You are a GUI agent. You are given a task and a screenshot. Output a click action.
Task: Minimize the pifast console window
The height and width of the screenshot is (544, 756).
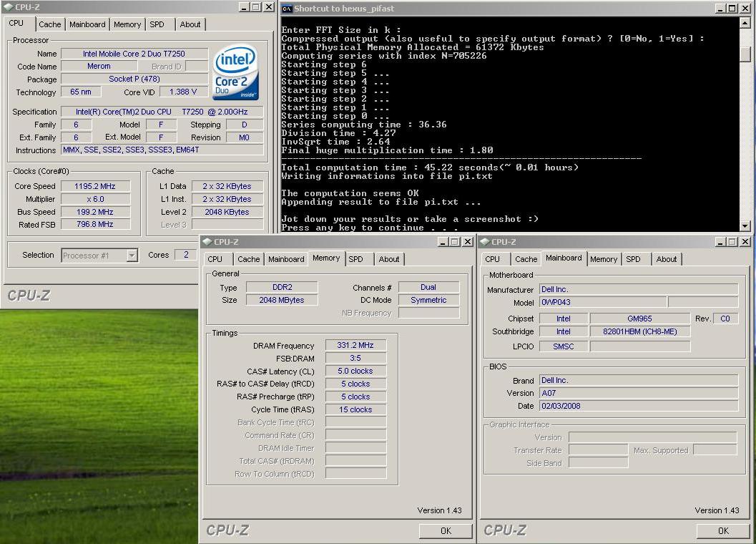[x=720, y=8]
